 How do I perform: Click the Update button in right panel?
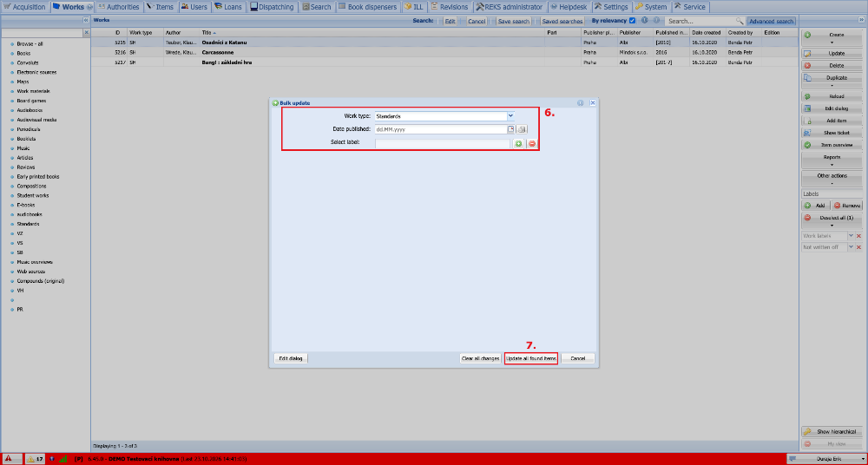tap(832, 54)
